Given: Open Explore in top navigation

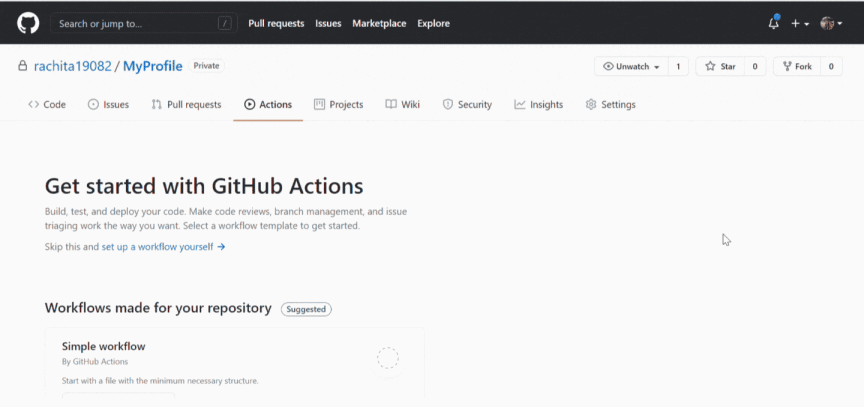Looking at the screenshot, I should point(433,23).
